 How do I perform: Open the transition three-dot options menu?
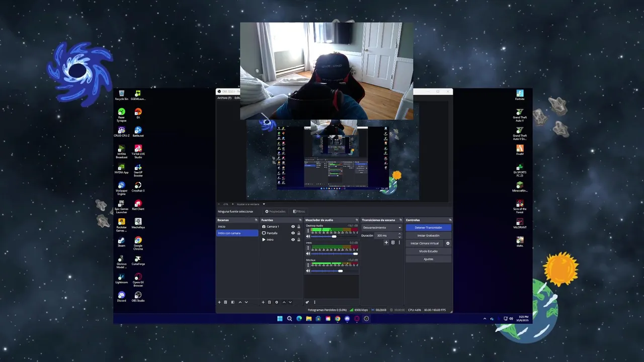coord(399,243)
